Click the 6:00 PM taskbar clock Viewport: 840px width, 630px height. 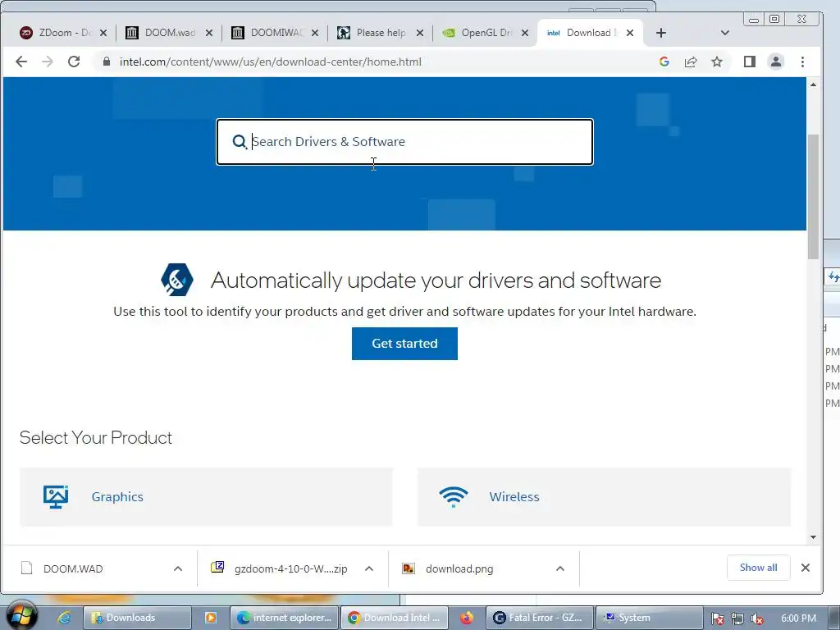tap(798, 619)
